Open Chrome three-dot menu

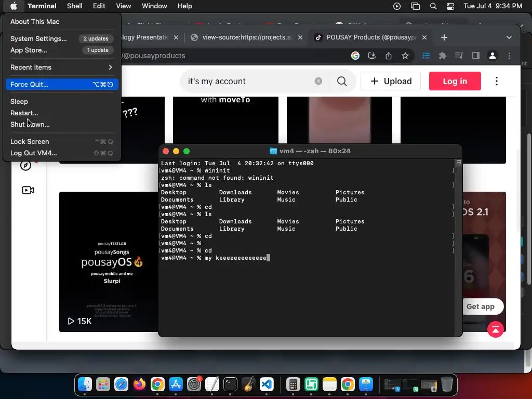coord(509,56)
